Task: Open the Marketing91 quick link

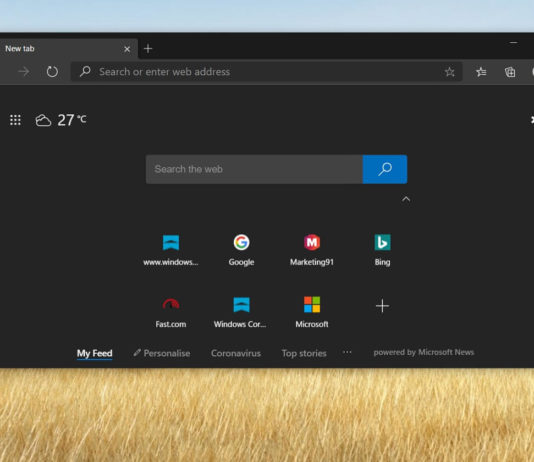Action: tap(312, 250)
